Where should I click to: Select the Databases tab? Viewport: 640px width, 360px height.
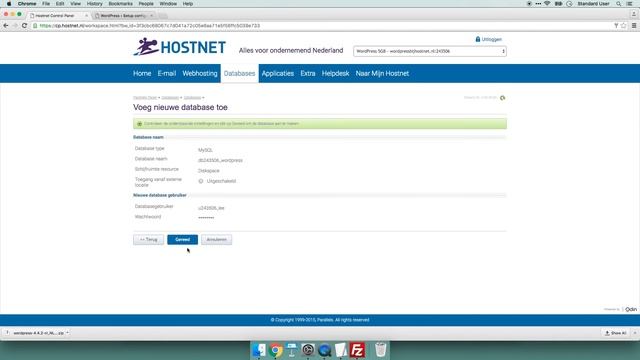[x=240, y=73]
